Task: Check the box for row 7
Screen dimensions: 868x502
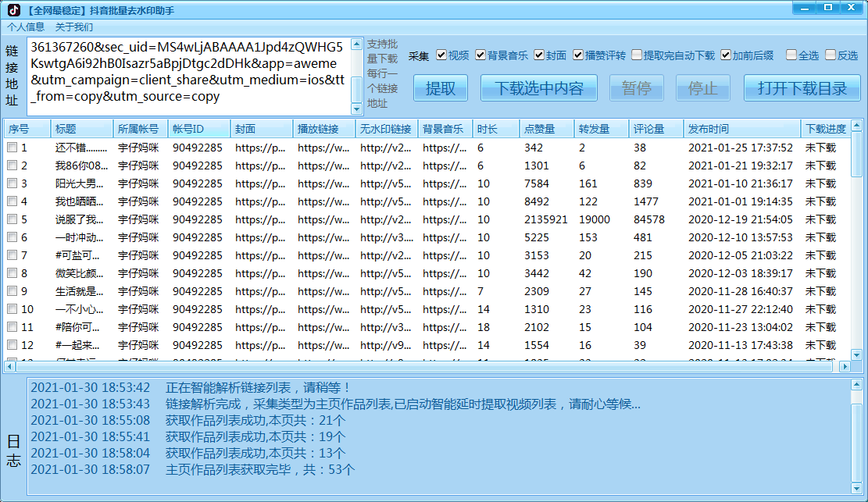Action: [13, 255]
